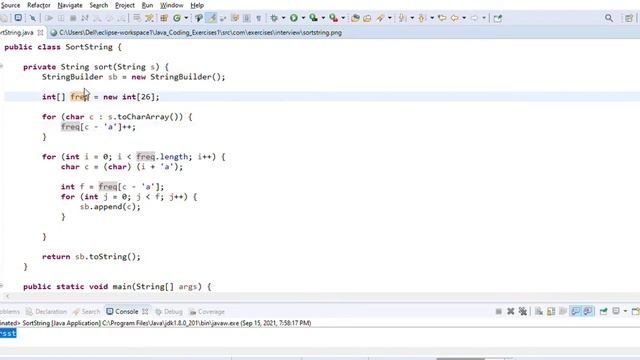Screen dimensions: 640x360
Task: Click the Quick Access magnifier icon
Action: pos(609,18)
